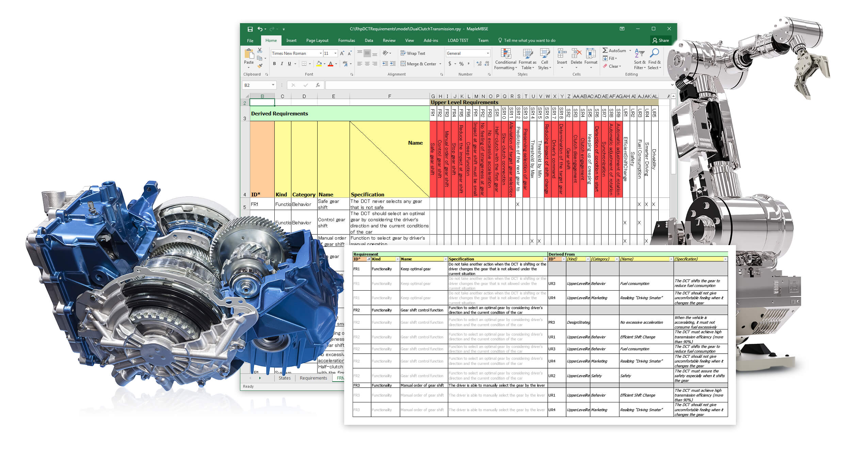Click the Increase Decimal icon
This screenshot has height=450, width=868.
[479, 64]
